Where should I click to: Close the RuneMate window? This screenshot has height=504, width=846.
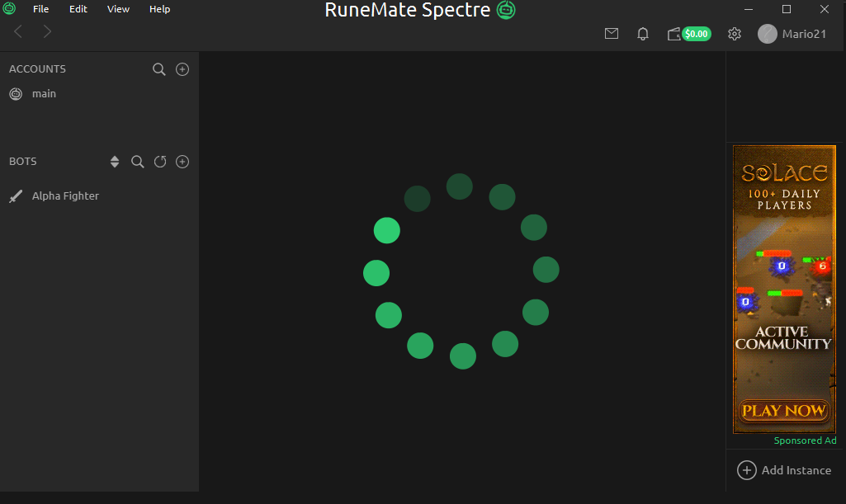[825, 9]
